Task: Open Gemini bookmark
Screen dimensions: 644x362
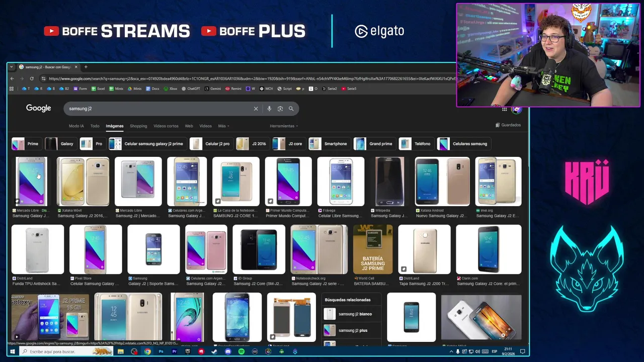Action: tap(213, 88)
